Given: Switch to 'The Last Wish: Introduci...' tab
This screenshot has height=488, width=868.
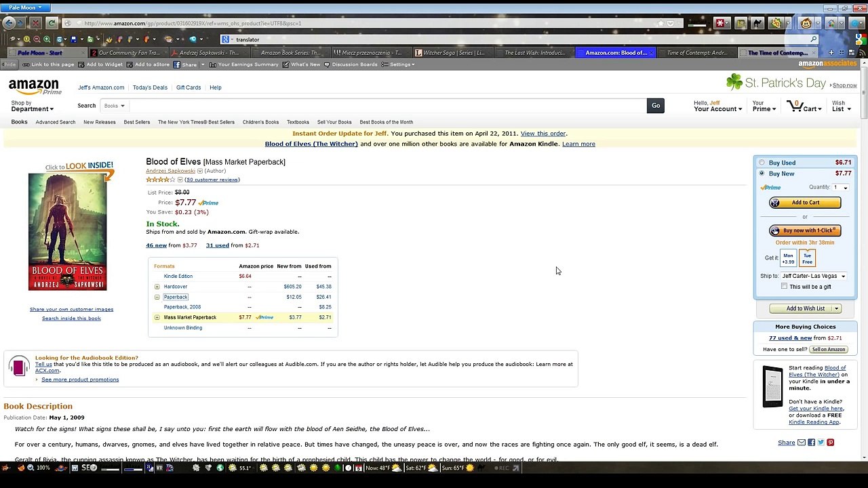Looking at the screenshot, I should tap(533, 53).
